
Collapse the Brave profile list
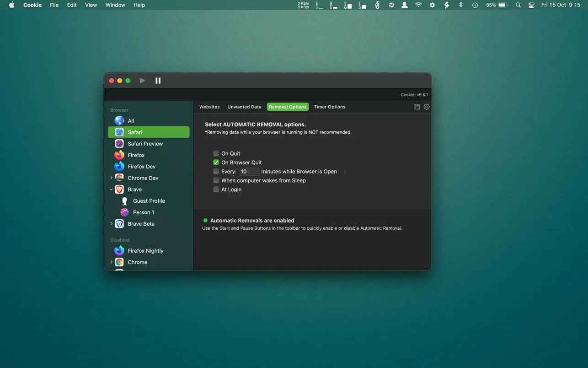point(111,189)
